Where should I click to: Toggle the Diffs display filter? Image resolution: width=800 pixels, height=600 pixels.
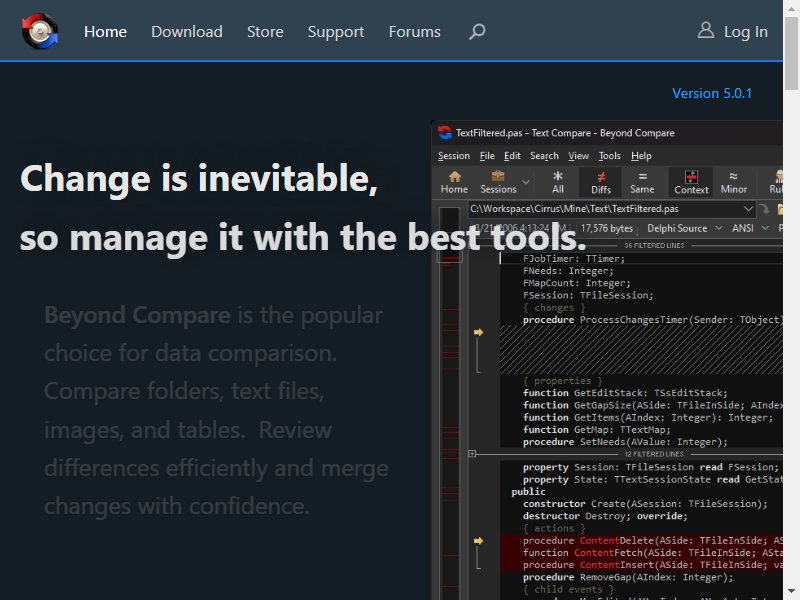601,182
